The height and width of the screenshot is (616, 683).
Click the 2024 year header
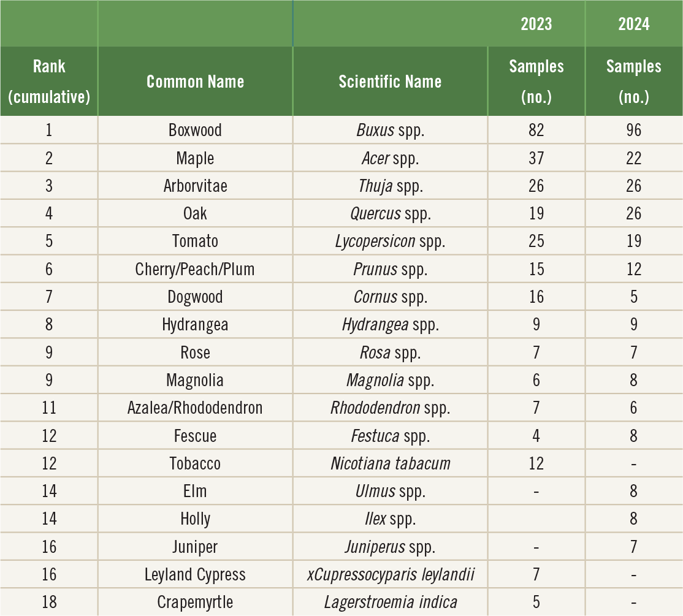[x=634, y=23]
